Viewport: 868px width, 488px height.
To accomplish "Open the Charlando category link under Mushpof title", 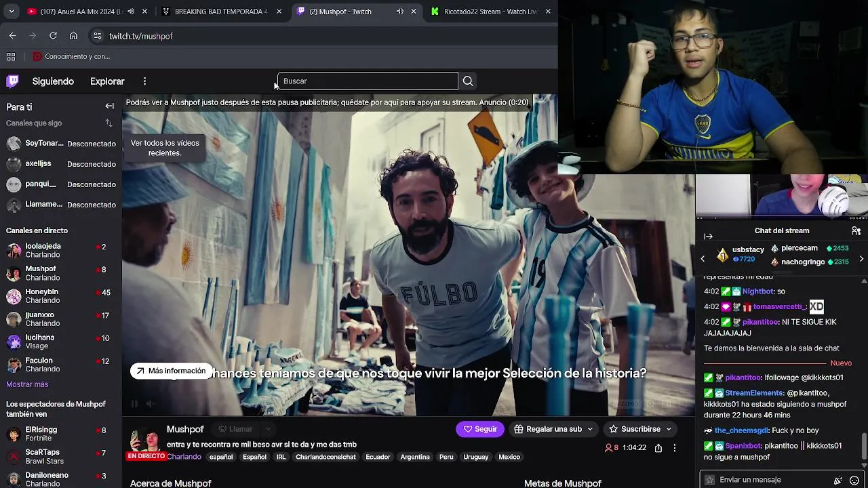I will point(184,457).
